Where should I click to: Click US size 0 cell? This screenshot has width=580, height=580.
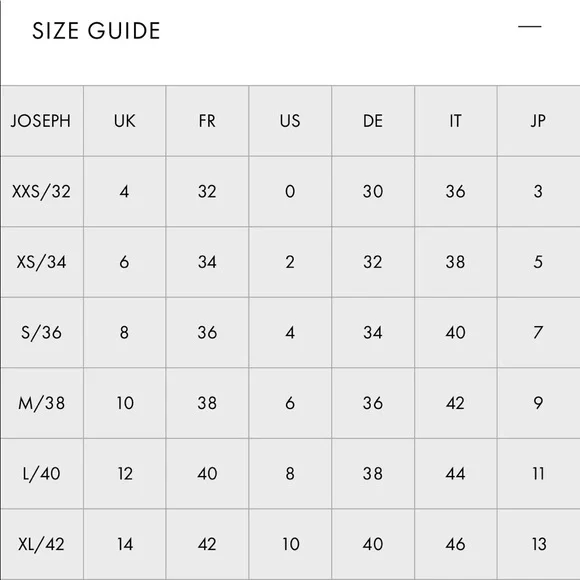[x=290, y=192]
